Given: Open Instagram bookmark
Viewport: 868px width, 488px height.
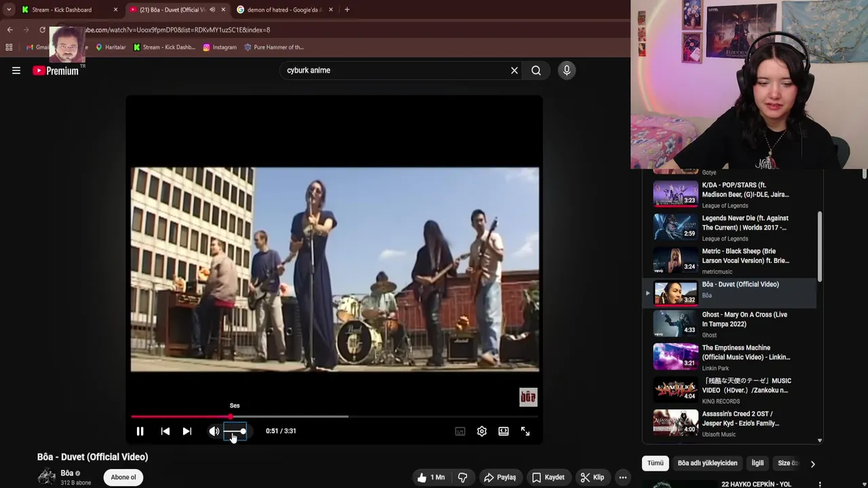Looking at the screenshot, I should point(220,47).
